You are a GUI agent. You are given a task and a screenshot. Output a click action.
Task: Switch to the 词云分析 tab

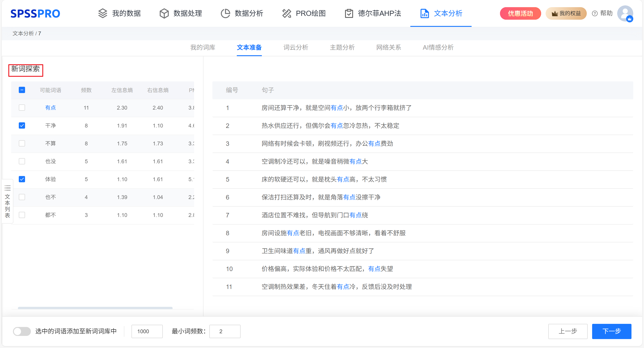pos(295,47)
